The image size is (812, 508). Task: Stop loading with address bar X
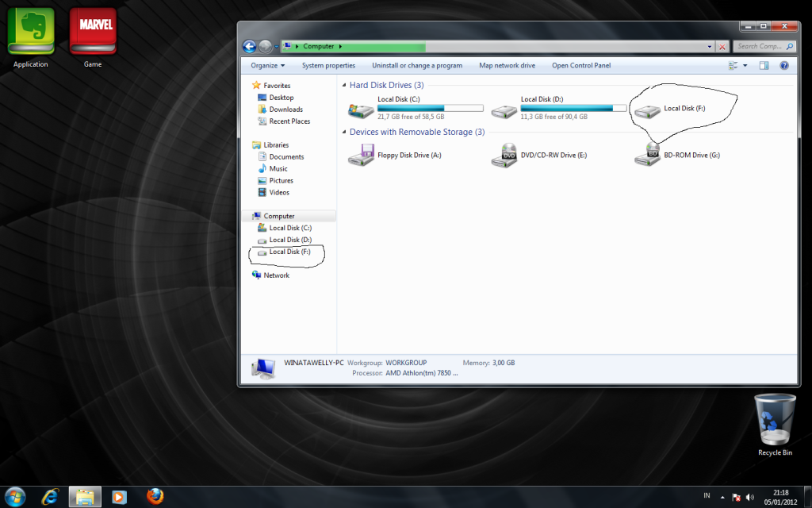point(722,47)
